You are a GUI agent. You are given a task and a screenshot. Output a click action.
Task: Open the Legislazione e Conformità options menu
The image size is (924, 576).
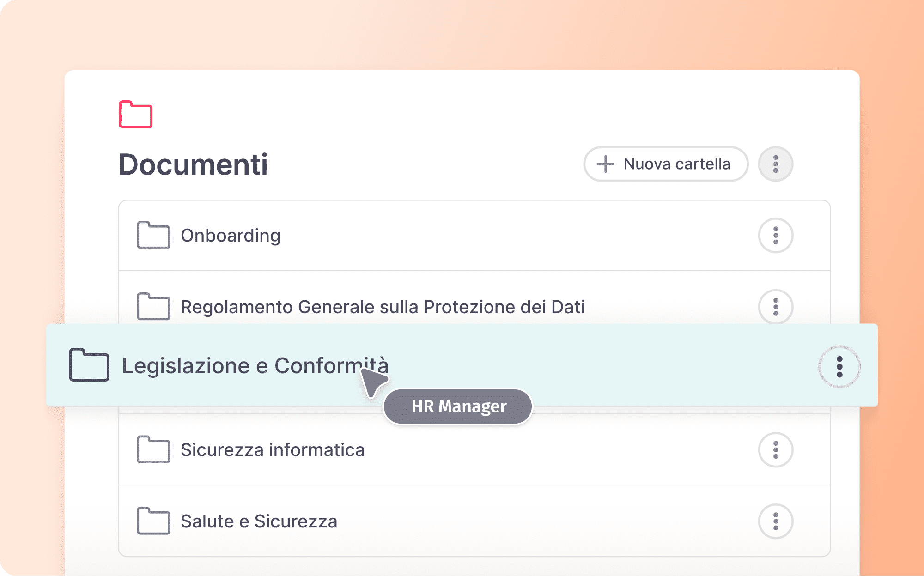[839, 367]
